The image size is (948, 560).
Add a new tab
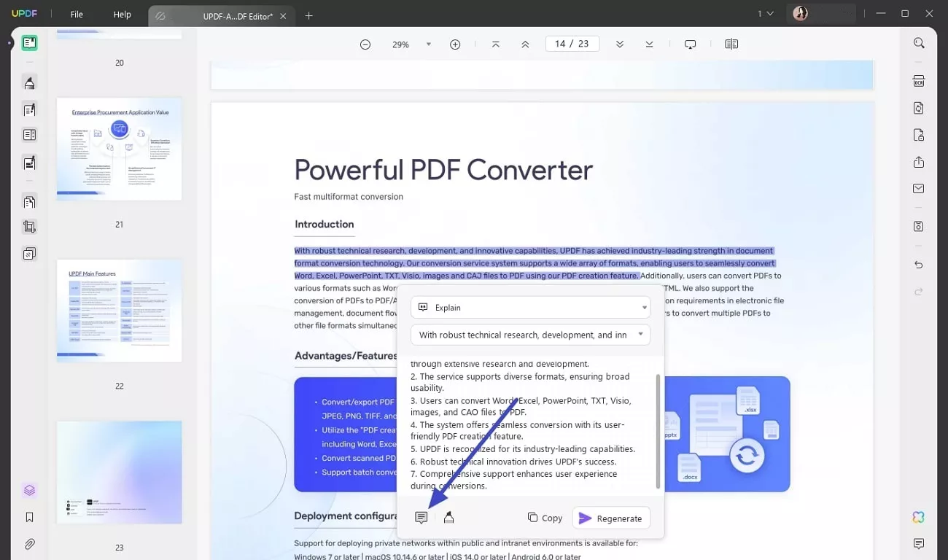point(308,15)
